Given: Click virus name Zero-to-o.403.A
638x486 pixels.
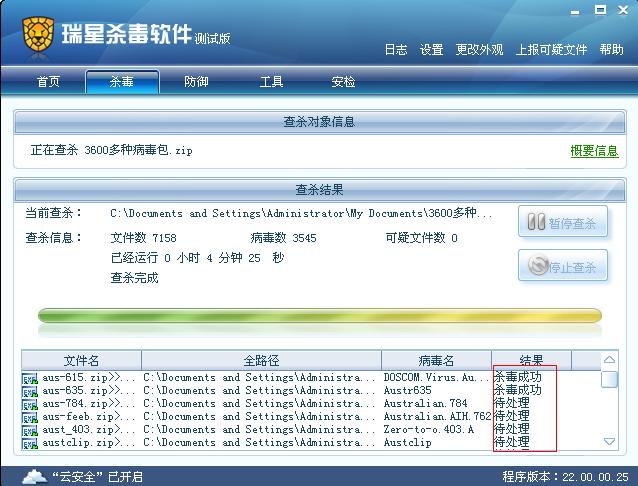Looking at the screenshot, I should tap(428, 430).
